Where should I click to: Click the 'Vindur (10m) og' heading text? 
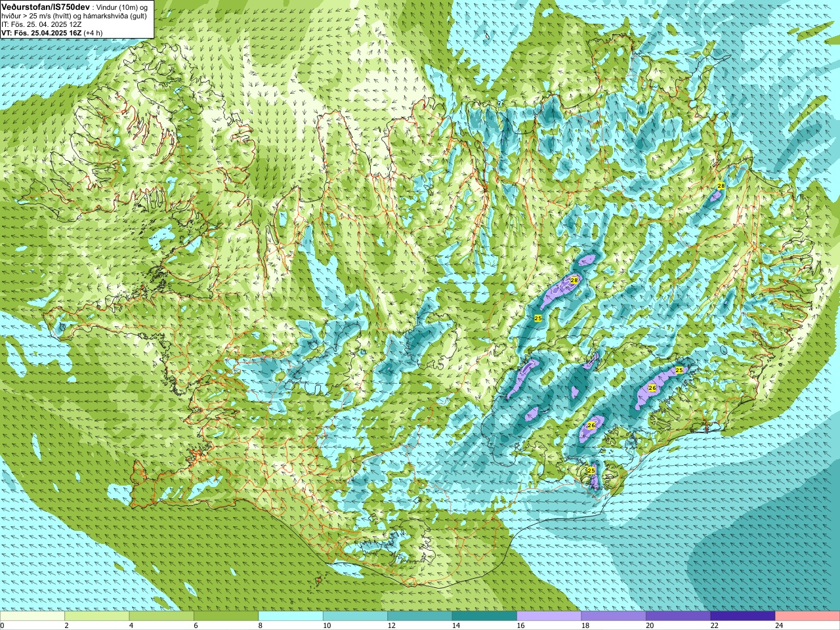pyautogui.click(x=121, y=7)
